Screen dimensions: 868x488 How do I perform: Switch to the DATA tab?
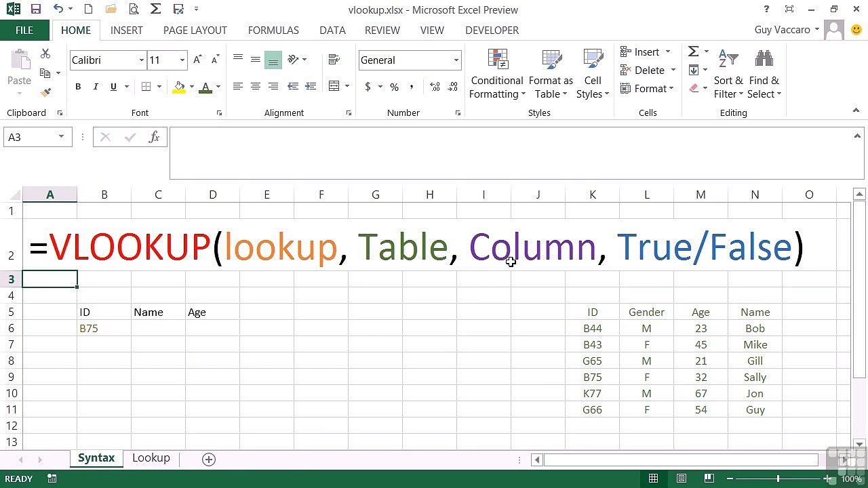[x=332, y=30]
